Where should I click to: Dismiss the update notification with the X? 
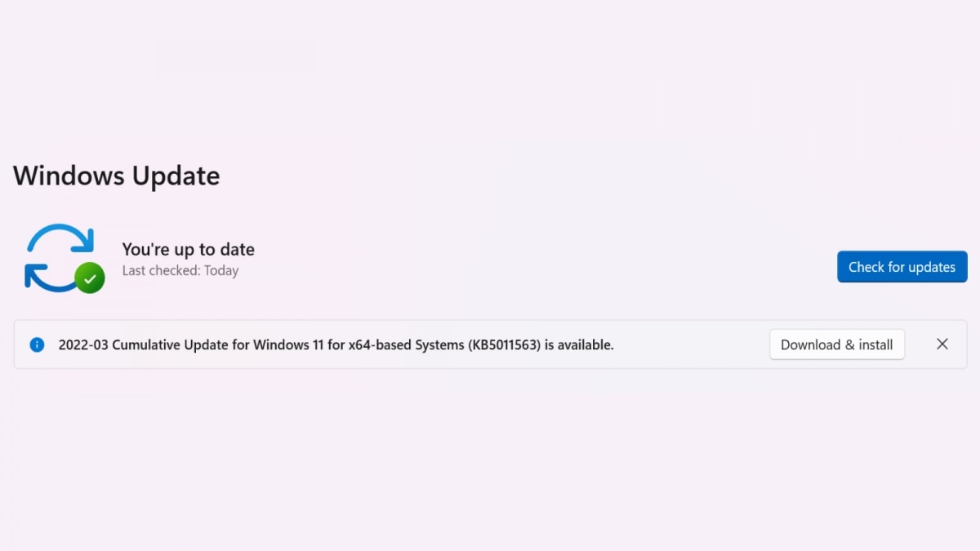[x=942, y=344]
